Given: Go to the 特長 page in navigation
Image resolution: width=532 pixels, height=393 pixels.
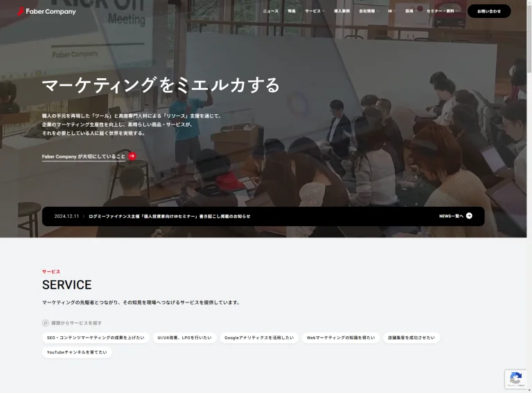Looking at the screenshot, I should 292,11.
